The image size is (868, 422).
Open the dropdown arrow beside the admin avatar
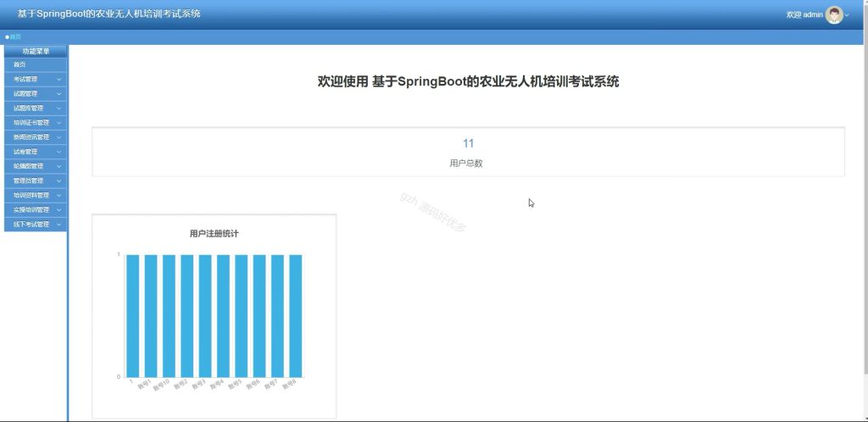tap(847, 15)
